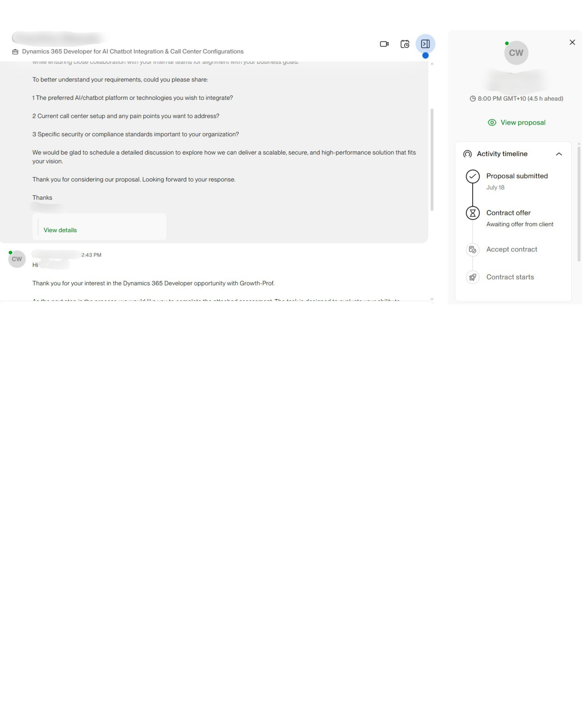Viewport: 582px width, 728px height.
Task: Click the Activity timeline header icon
Action: [x=467, y=154]
